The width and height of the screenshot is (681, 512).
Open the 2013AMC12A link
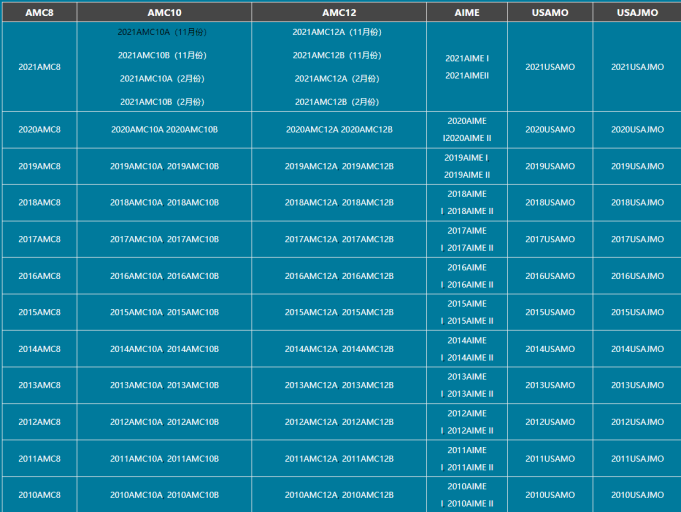point(311,385)
